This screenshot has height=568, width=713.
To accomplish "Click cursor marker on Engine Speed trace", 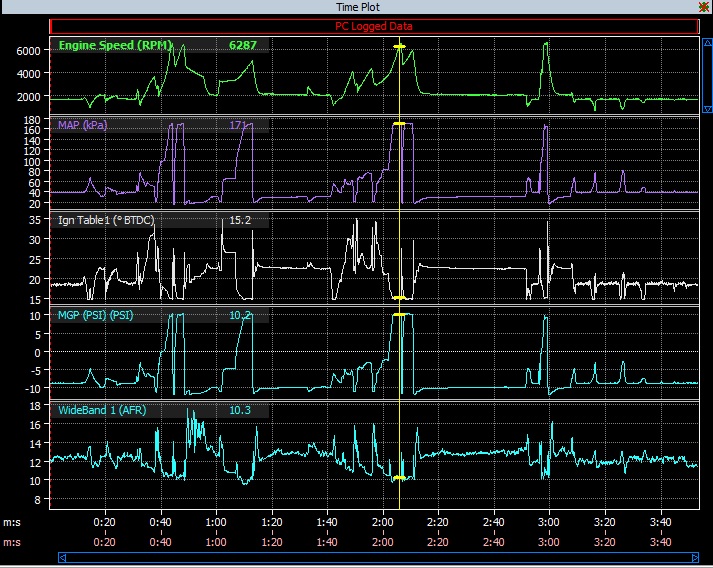I will coord(399,46).
